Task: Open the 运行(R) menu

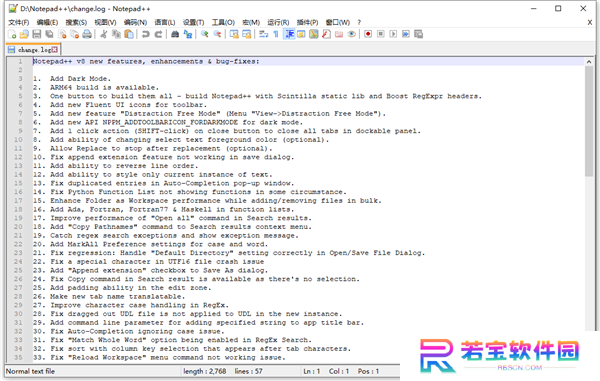Action: [278, 22]
